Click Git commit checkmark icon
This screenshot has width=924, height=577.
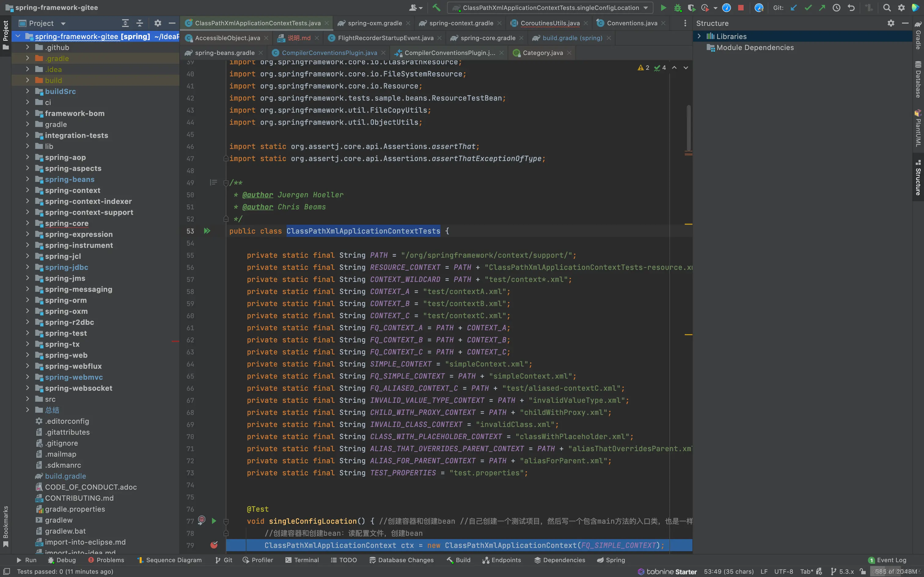point(808,8)
